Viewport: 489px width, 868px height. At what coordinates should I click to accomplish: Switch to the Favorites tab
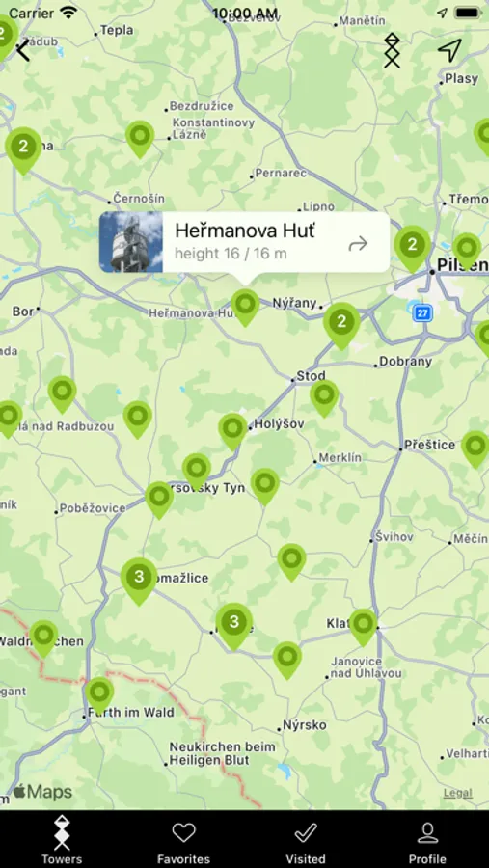(x=183, y=843)
